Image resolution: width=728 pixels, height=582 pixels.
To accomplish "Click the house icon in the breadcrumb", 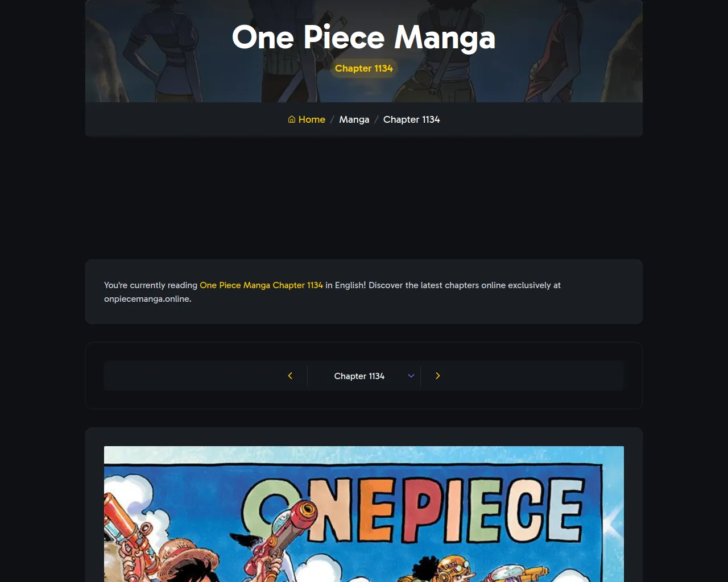I will click(x=292, y=119).
